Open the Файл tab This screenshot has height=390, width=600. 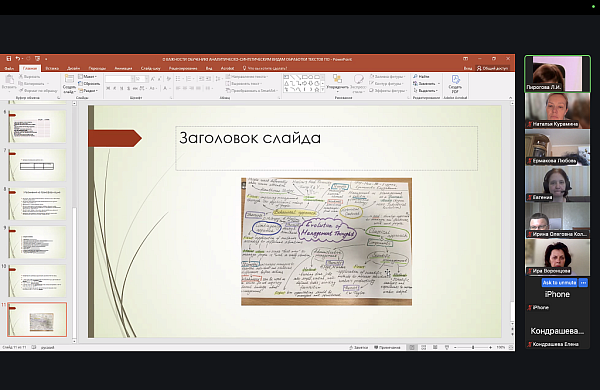point(9,68)
